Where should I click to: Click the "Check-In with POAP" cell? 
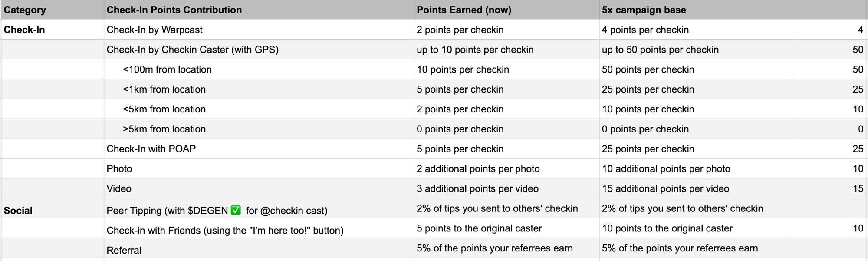click(x=151, y=149)
